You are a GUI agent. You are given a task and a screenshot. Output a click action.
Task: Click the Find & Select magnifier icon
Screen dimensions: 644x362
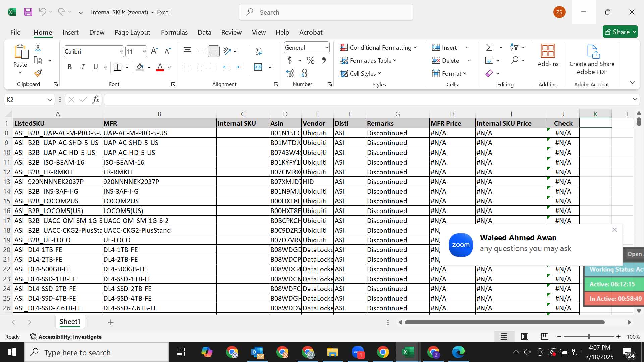(x=514, y=60)
